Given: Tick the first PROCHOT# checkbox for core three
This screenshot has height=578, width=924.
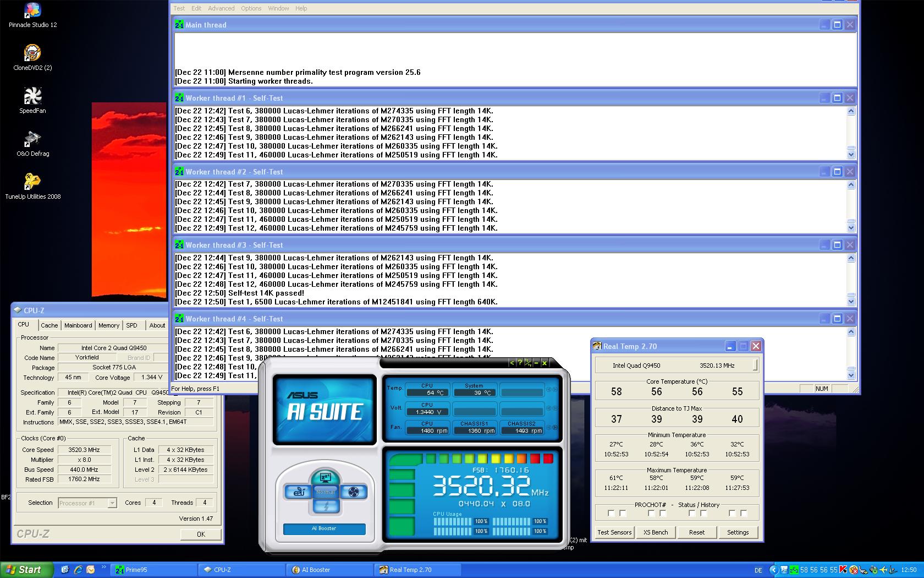Looking at the screenshot, I should pyautogui.click(x=692, y=513).
